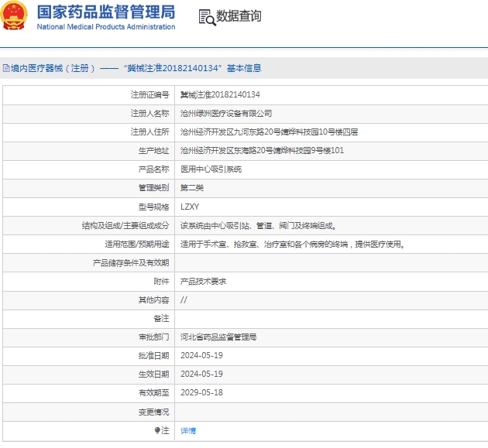Click the 附件 label
The width and height of the screenshot is (488, 448).
162,282
